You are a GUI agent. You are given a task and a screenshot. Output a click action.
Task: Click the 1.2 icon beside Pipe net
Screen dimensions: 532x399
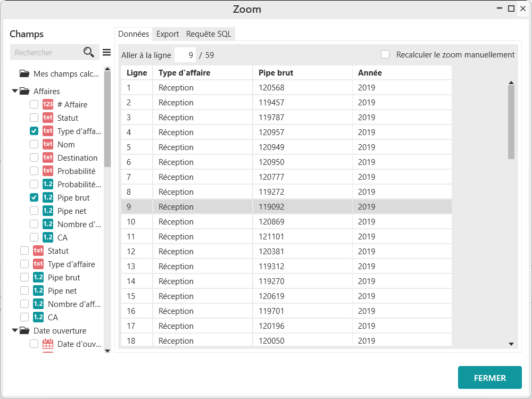(48, 211)
